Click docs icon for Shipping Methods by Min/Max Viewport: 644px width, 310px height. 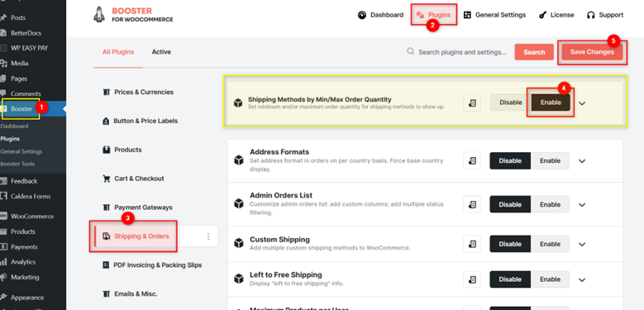[x=472, y=103]
